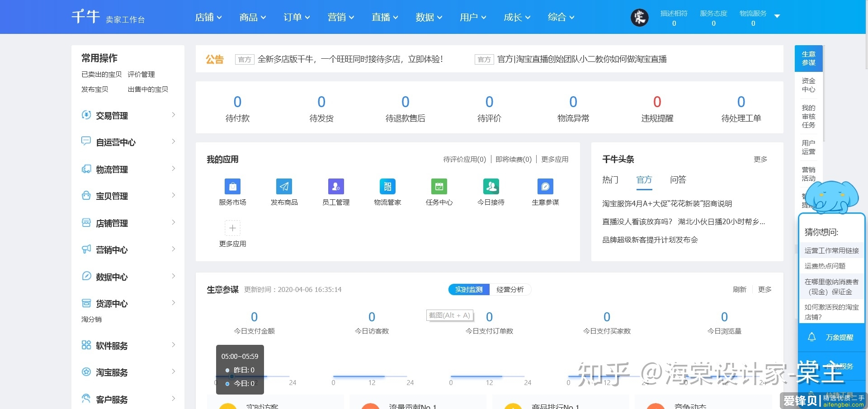Open the 今日接待 app icon
The width and height of the screenshot is (868, 409).
(x=491, y=186)
